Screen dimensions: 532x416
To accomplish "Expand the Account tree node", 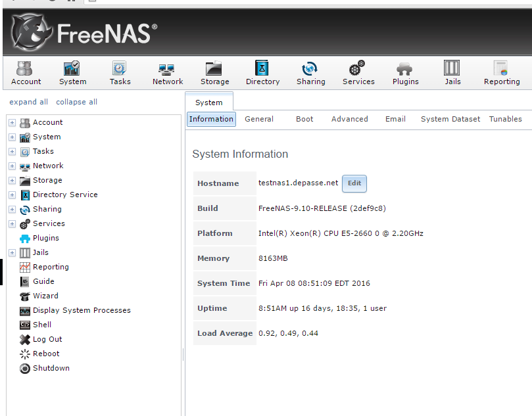I will click(12, 122).
